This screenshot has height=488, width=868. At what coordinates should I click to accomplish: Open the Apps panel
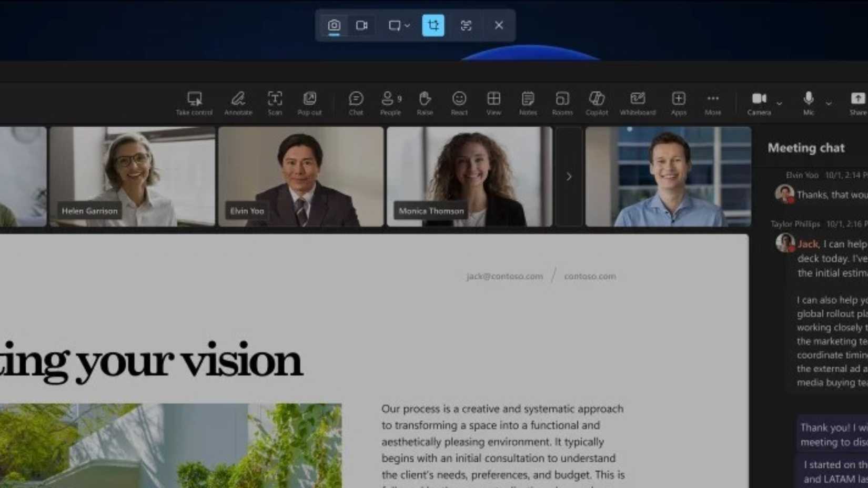pos(679,103)
